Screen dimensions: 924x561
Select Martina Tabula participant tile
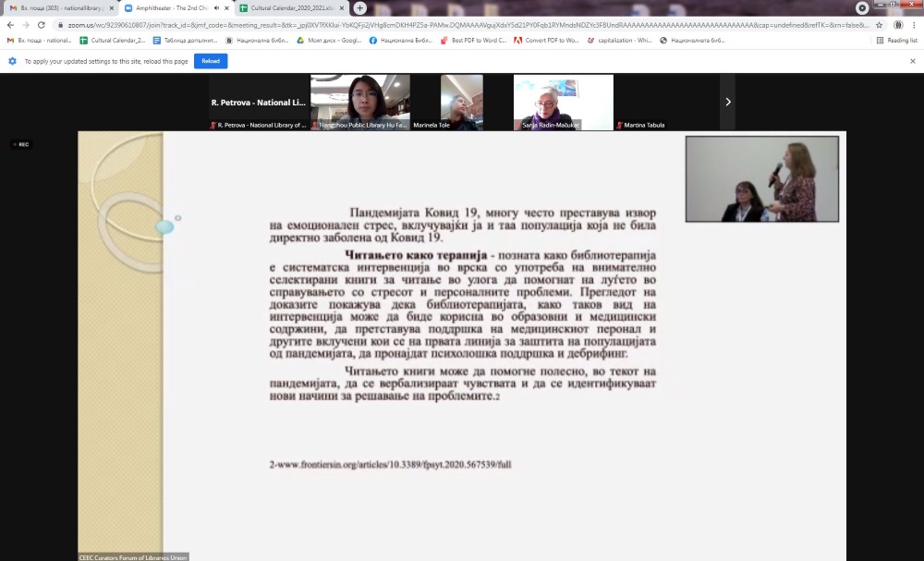(x=664, y=102)
